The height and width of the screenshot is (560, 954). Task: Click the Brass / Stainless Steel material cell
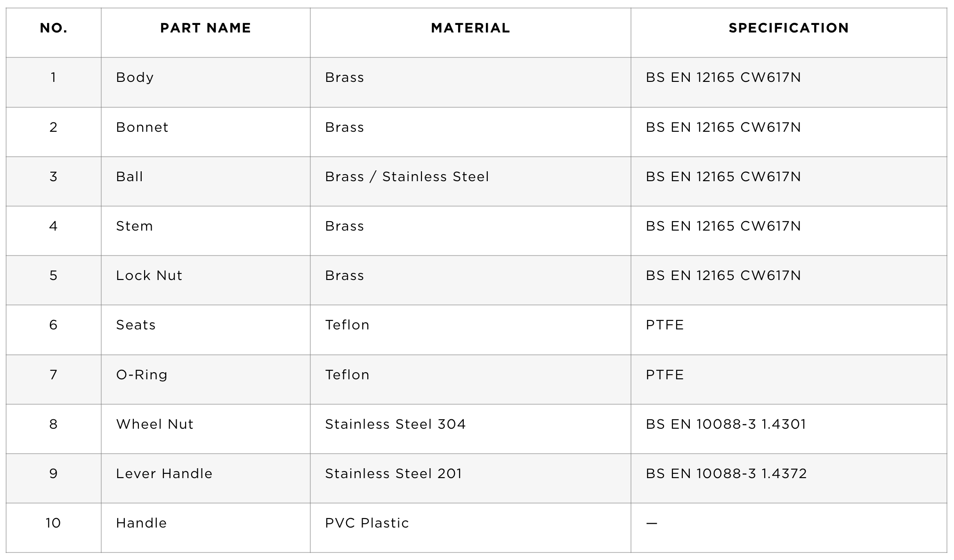(470, 181)
